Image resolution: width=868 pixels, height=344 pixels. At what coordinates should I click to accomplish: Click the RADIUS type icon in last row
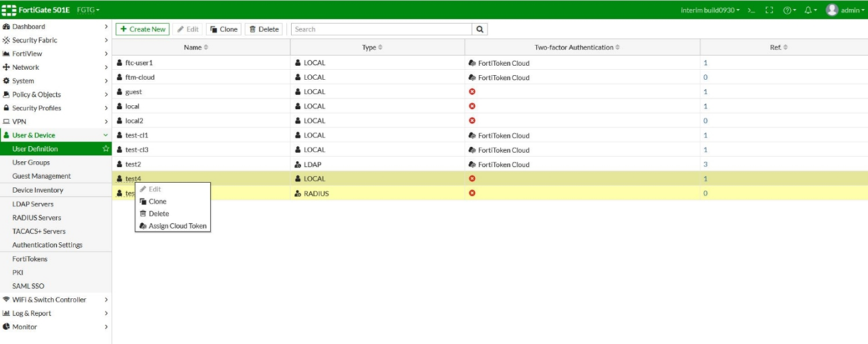(x=298, y=193)
